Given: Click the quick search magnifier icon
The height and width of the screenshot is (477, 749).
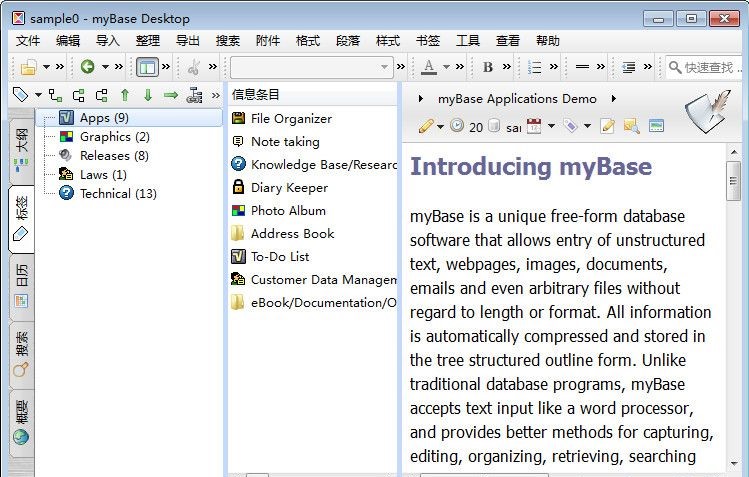Looking at the screenshot, I should click(674, 67).
